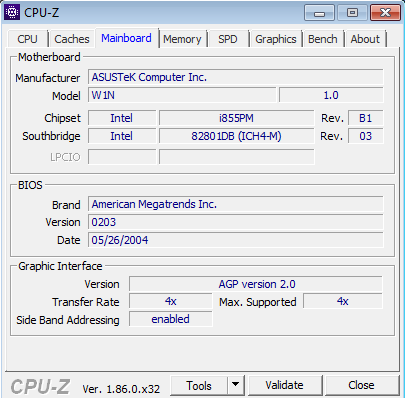Click BIOS date 05/26/2004
Screen dimensions: 405x398
pyautogui.click(x=236, y=240)
